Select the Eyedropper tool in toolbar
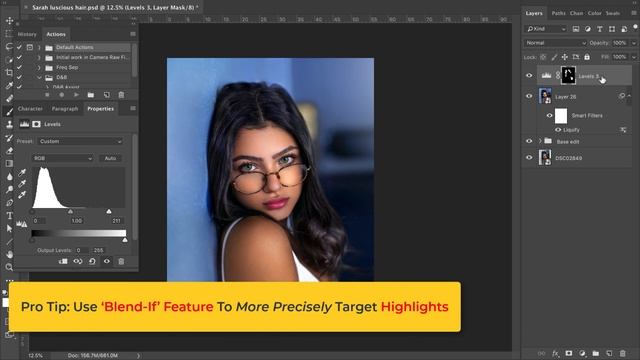The width and height of the screenshot is (640, 360). (x=9, y=85)
